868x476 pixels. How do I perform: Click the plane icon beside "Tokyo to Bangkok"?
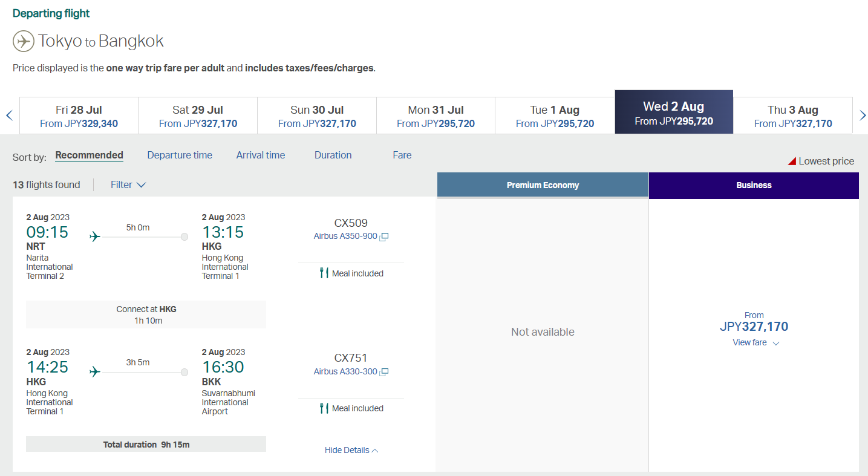23,41
